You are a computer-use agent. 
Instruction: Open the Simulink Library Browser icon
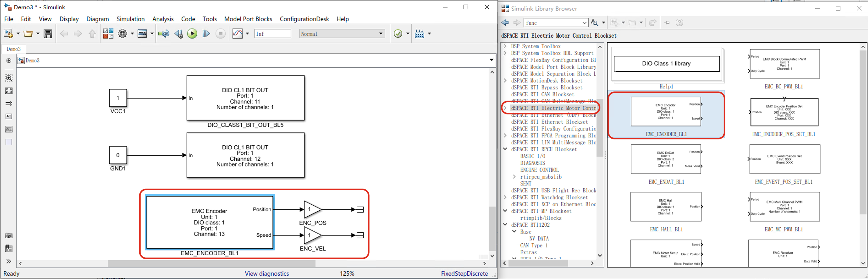click(x=108, y=34)
